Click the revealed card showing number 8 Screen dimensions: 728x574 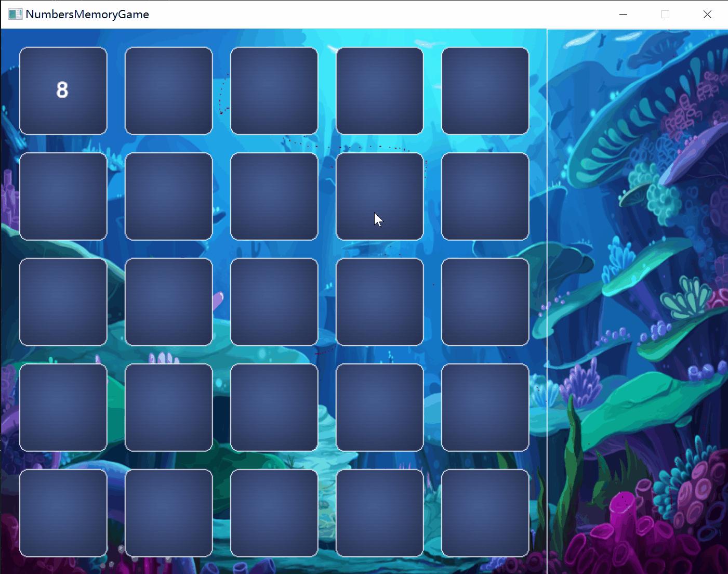pos(63,91)
